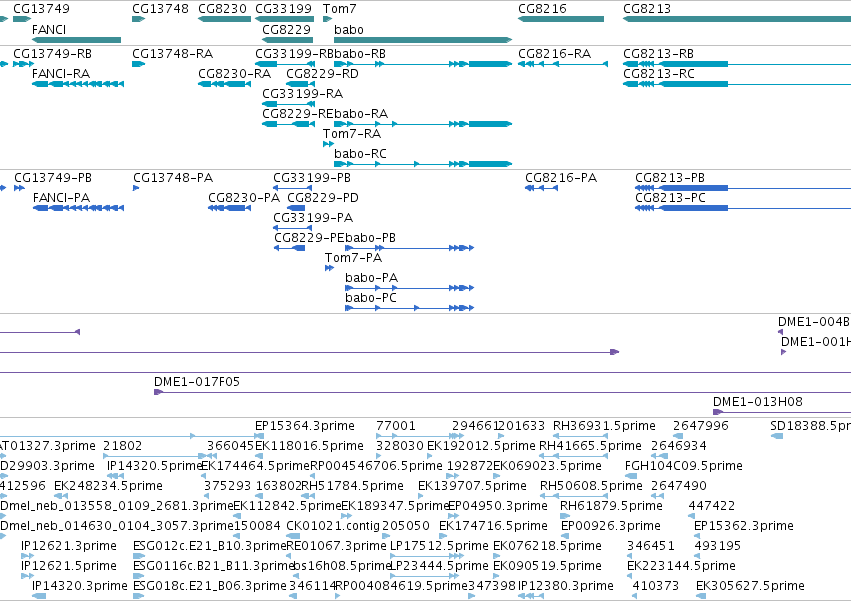Click the CG8216-PA protein label
The image size is (851, 601).
tap(561, 178)
